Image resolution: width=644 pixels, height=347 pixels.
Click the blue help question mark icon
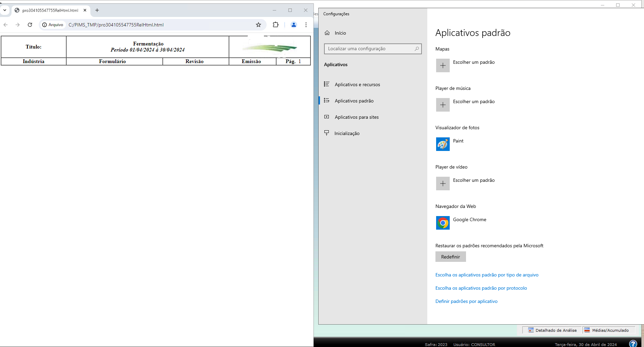(633, 344)
